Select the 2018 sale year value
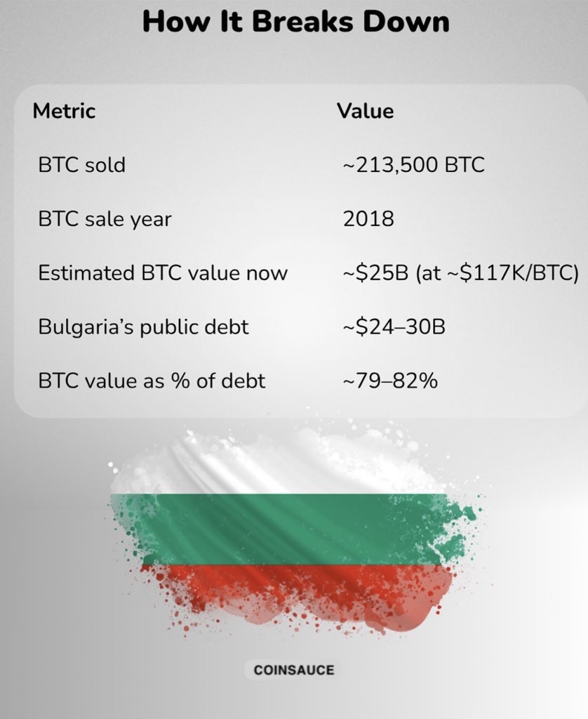This screenshot has height=719, width=588. (368, 219)
